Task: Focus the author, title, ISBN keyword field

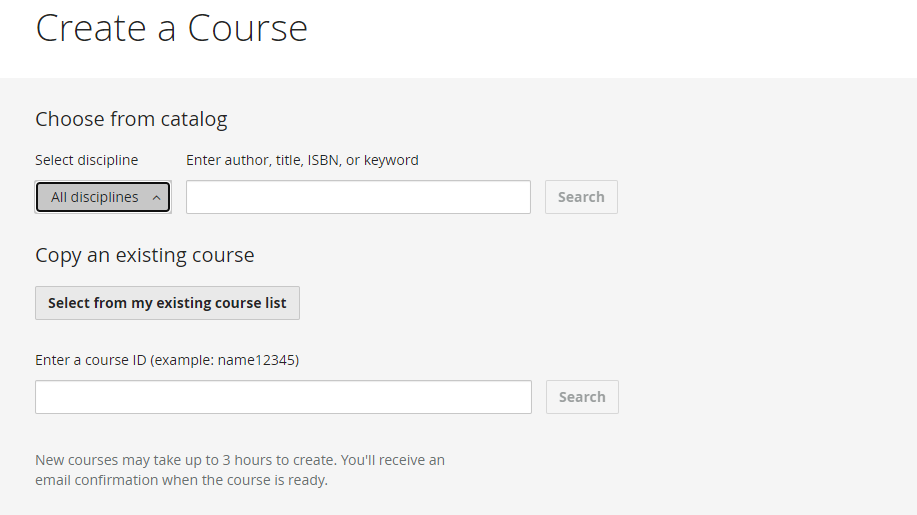Action: click(358, 197)
